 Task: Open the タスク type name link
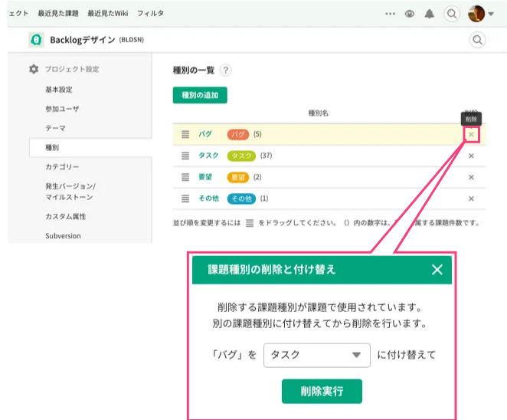tap(208, 156)
